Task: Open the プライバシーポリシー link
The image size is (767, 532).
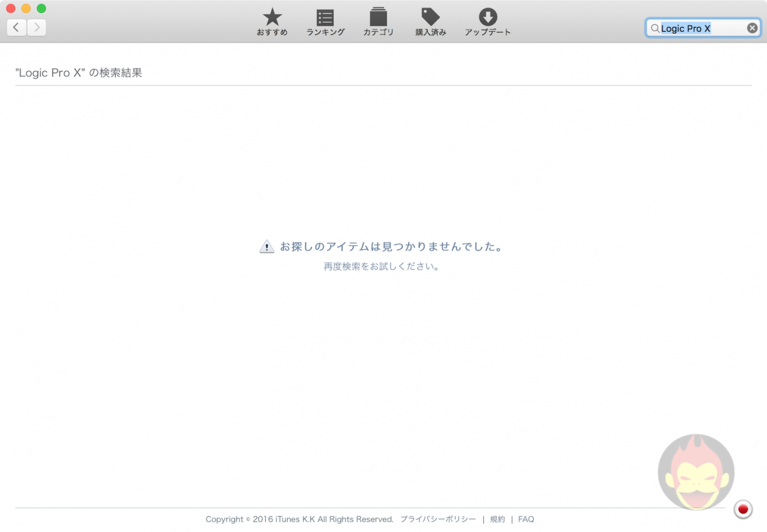Action: point(438,519)
